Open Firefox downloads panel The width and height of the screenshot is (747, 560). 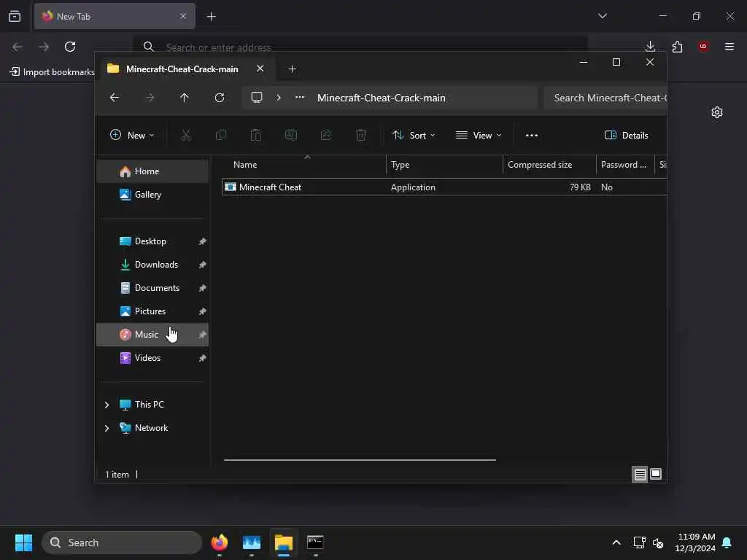point(650,47)
